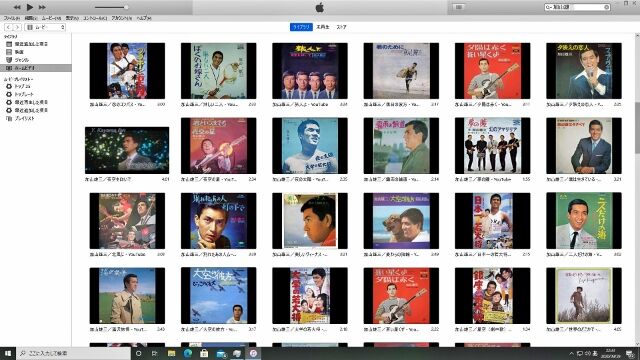The width and height of the screenshot is (640, 360).
Task: Go back with the left navigation arrow
Action: pyautogui.click(x=8, y=27)
